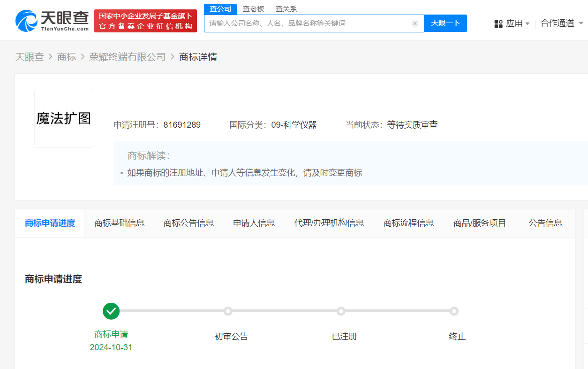Image resolution: width=588 pixels, height=369 pixels.
Task: Open the 申请人信息 tab
Action: point(254,223)
